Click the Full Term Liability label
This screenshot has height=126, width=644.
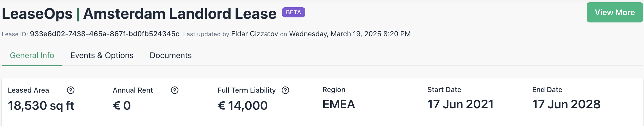tap(247, 90)
